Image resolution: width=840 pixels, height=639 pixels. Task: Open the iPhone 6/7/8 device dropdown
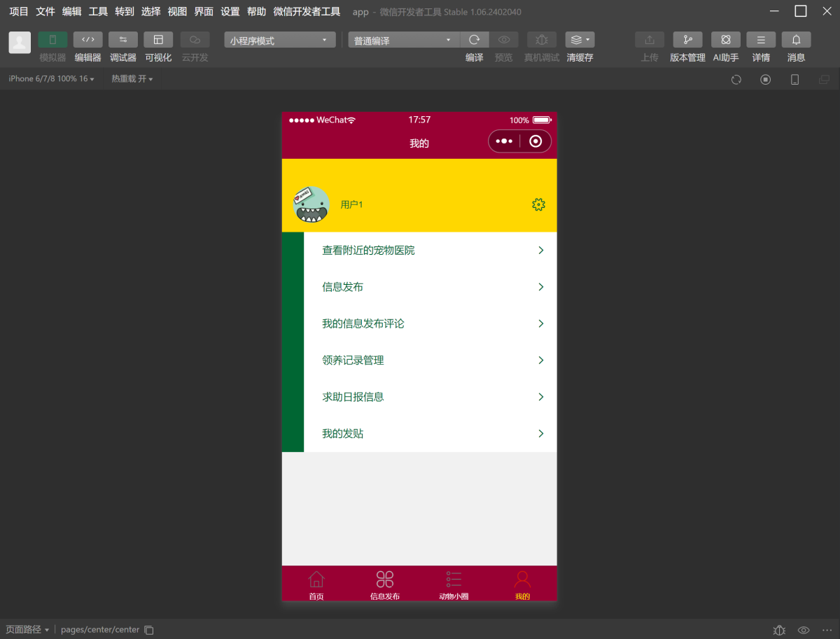coord(51,79)
